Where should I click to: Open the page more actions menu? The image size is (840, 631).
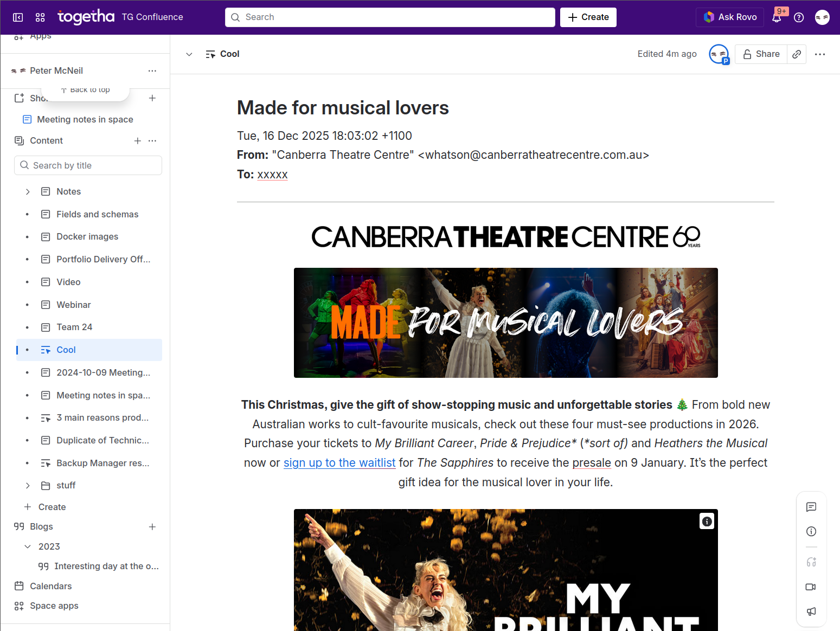pyautogui.click(x=820, y=54)
